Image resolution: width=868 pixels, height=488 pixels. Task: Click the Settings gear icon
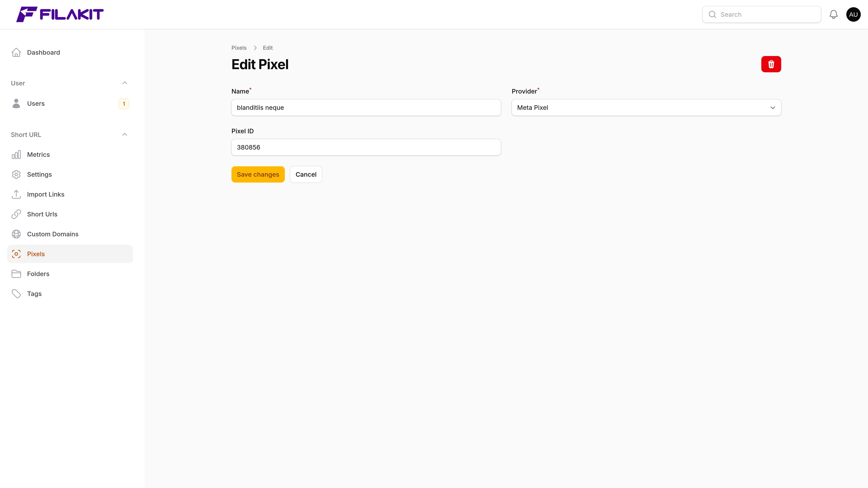coord(16,174)
